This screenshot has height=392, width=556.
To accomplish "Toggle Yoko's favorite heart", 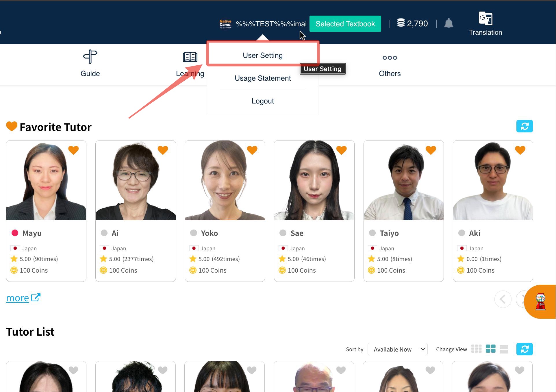I will [252, 150].
